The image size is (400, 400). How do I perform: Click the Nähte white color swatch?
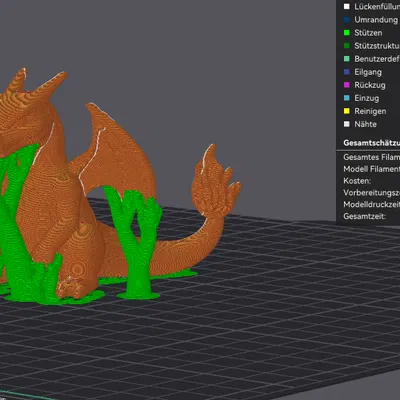point(347,124)
